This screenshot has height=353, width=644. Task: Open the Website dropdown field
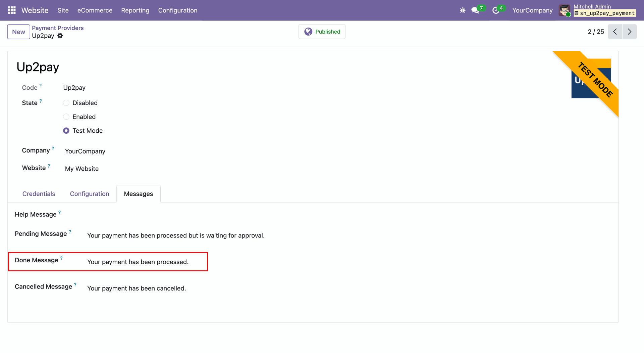point(82,169)
